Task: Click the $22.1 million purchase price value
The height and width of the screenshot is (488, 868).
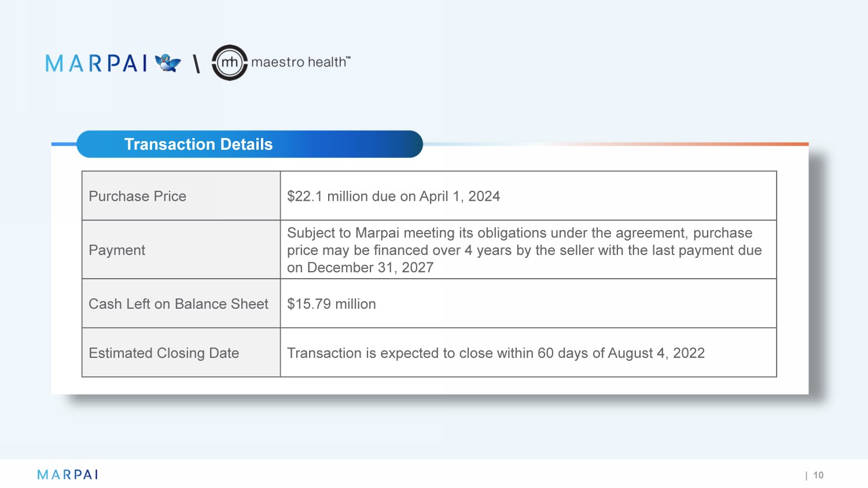Action: pyautogui.click(x=393, y=196)
